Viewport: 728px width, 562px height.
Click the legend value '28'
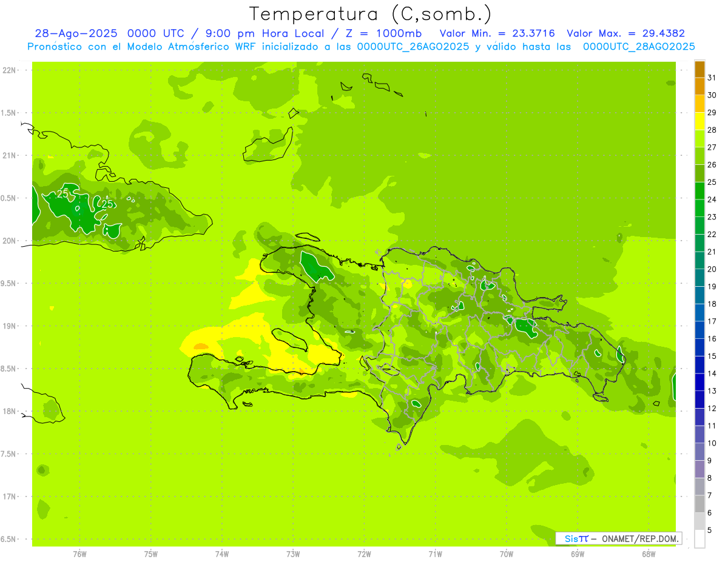712,130
